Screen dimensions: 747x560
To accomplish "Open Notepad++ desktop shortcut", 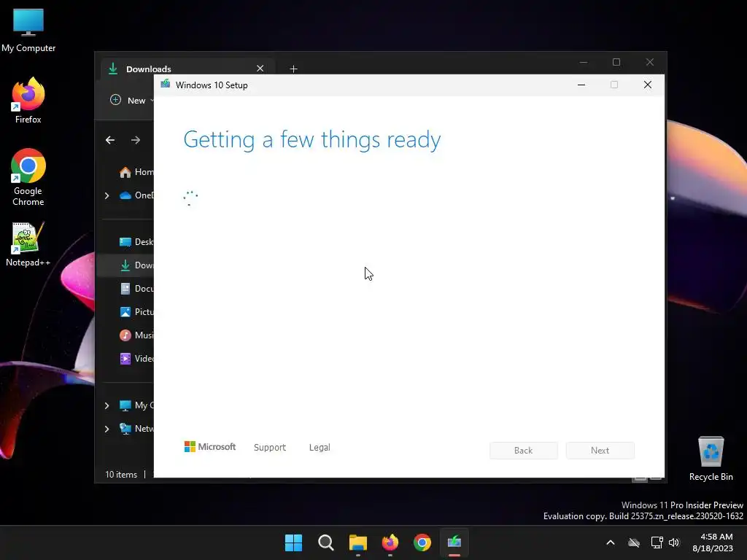I will tap(28, 244).
